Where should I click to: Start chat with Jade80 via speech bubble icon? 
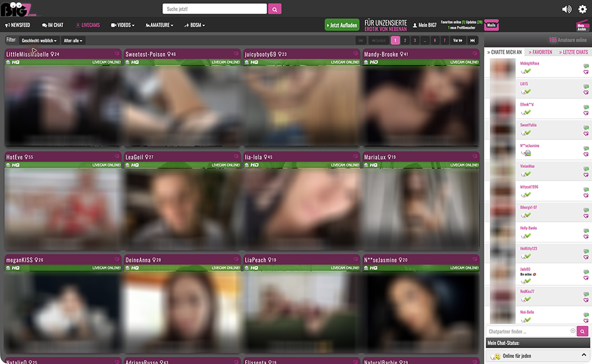pyautogui.click(x=586, y=272)
